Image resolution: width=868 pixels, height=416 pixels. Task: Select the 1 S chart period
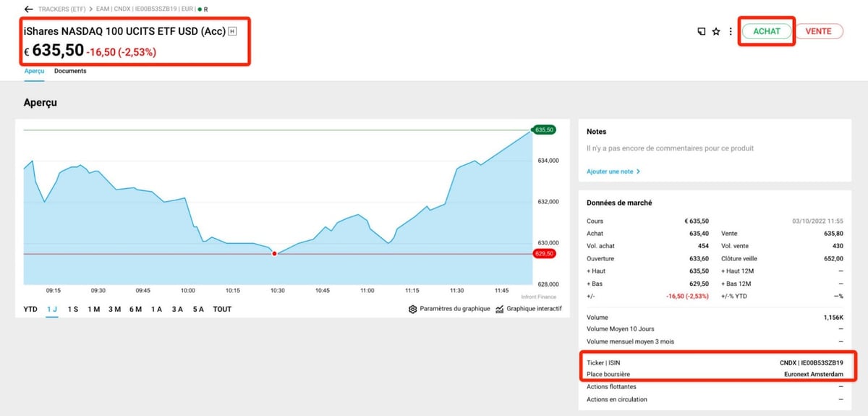click(73, 309)
